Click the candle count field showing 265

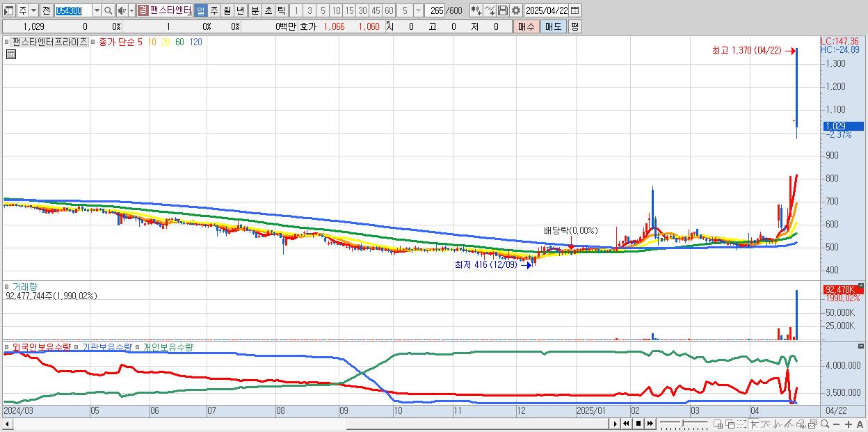click(435, 10)
